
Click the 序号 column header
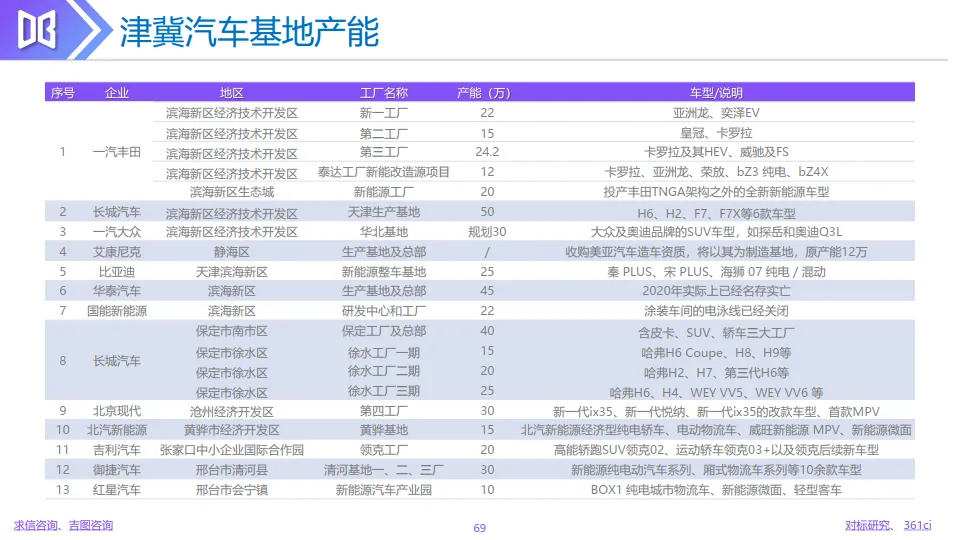click(62, 93)
